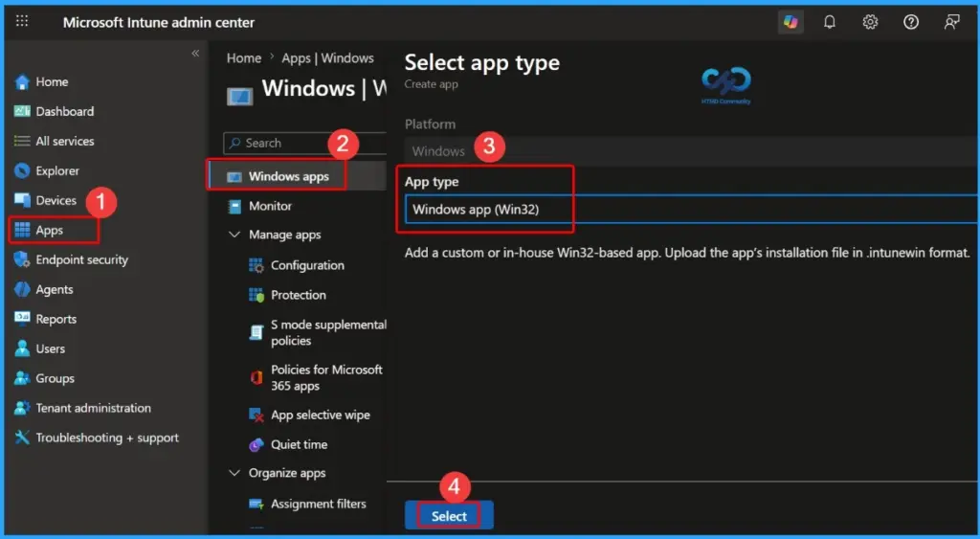Open the help question mark icon
The height and width of the screenshot is (539, 980).
pos(911,23)
